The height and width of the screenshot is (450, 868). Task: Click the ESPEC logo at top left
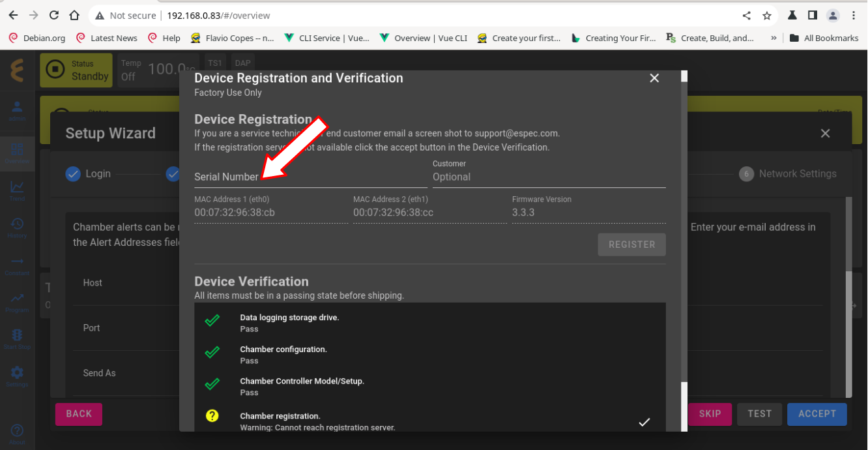[17, 69]
